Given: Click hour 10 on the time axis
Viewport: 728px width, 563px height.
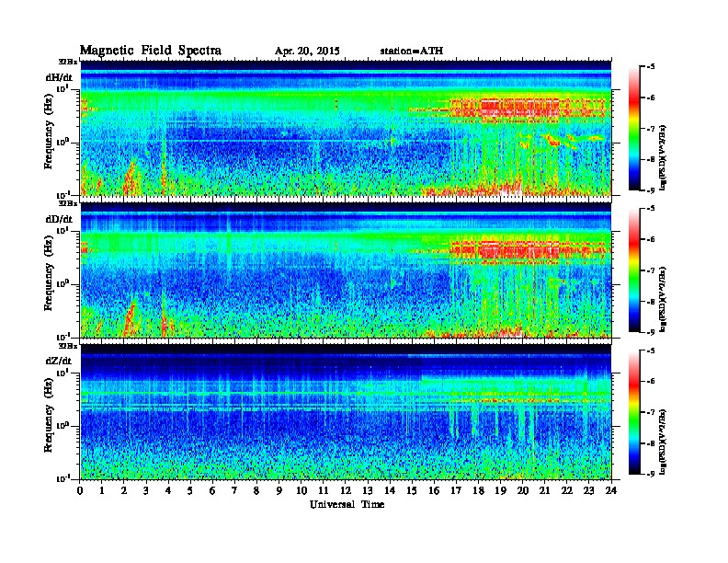Looking at the screenshot, I should (301, 490).
